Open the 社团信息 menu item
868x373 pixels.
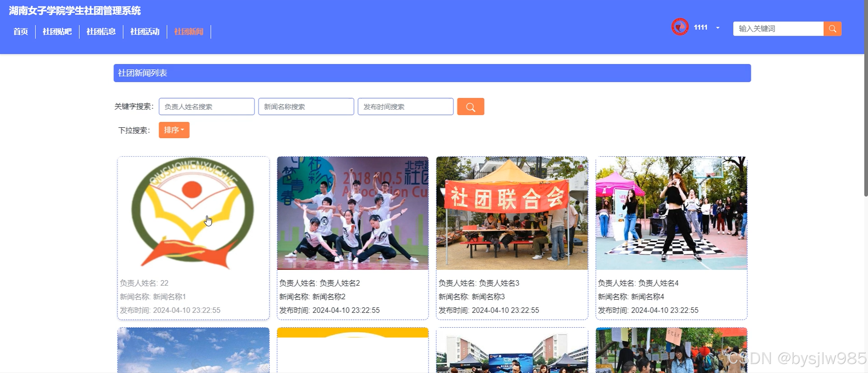point(101,32)
